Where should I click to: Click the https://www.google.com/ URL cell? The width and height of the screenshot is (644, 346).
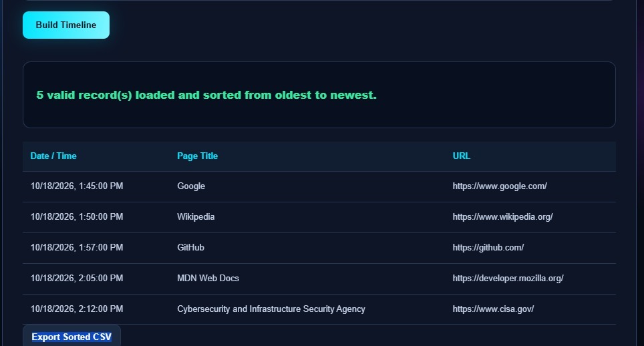coord(500,186)
